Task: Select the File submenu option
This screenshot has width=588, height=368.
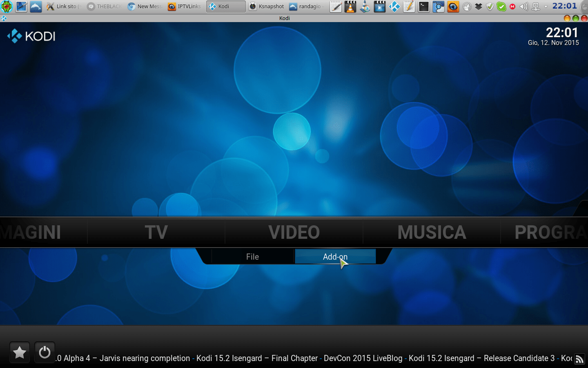Action: click(x=252, y=256)
